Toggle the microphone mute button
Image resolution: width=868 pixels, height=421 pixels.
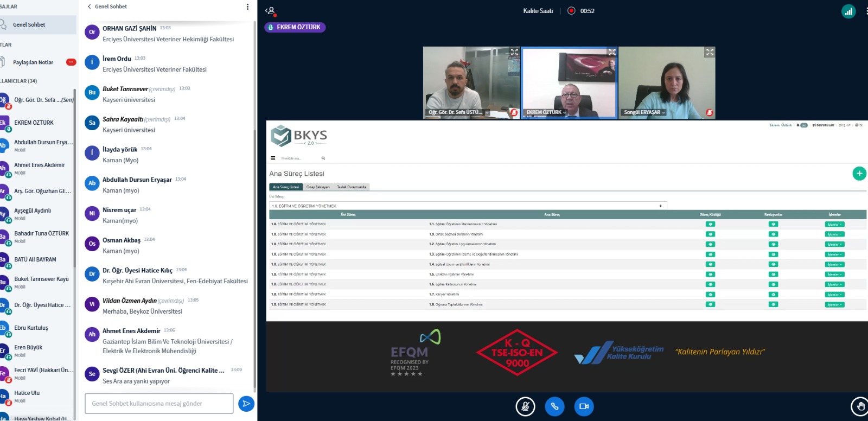525,406
